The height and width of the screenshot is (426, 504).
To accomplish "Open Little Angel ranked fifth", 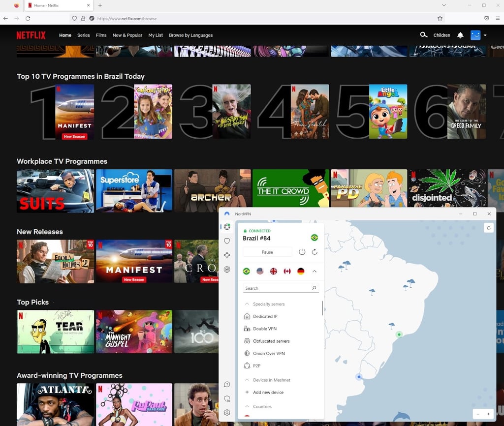I will tap(388, 112).
